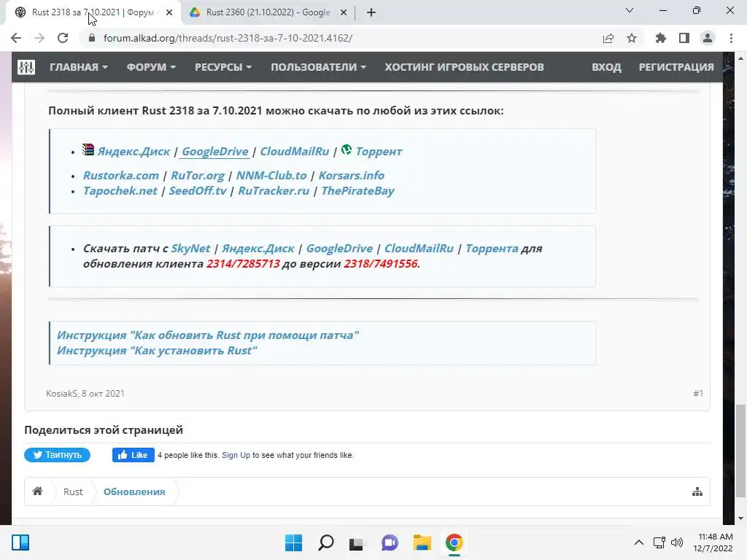Open network status tray icon
Viewport: 747px width, 560px height.
point(659,542)
